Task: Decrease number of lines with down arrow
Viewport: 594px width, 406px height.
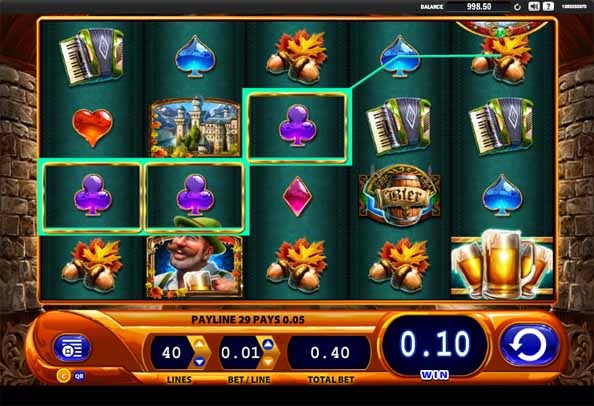Action: [x=199, y=362]
